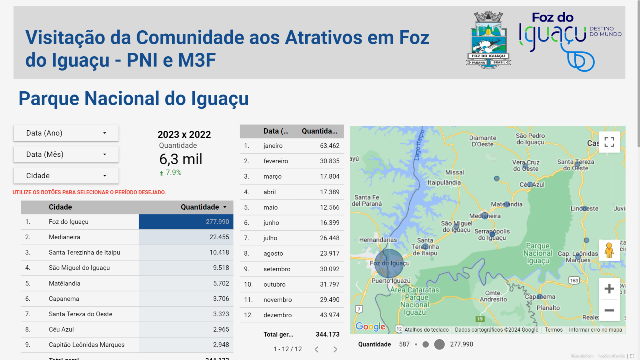Screen dimensions: 640x360
Task: Click the Data column header in month table
Action: 276,131
